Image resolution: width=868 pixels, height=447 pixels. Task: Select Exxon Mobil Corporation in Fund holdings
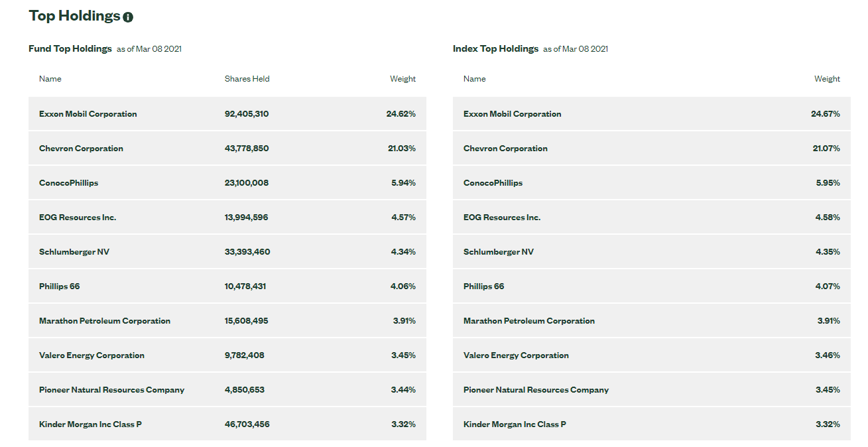[x=88, y=113]
